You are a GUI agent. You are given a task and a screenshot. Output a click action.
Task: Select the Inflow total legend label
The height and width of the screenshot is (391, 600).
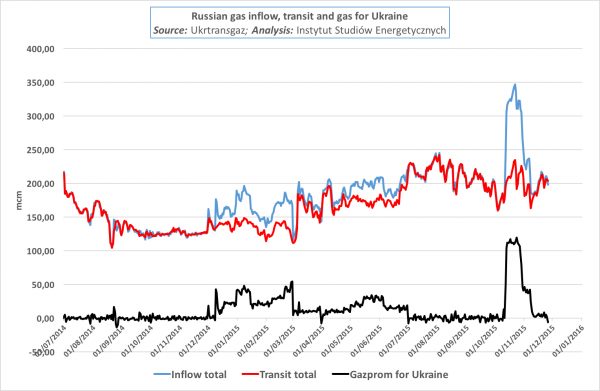pyautogui.click(x=199, y=374)
